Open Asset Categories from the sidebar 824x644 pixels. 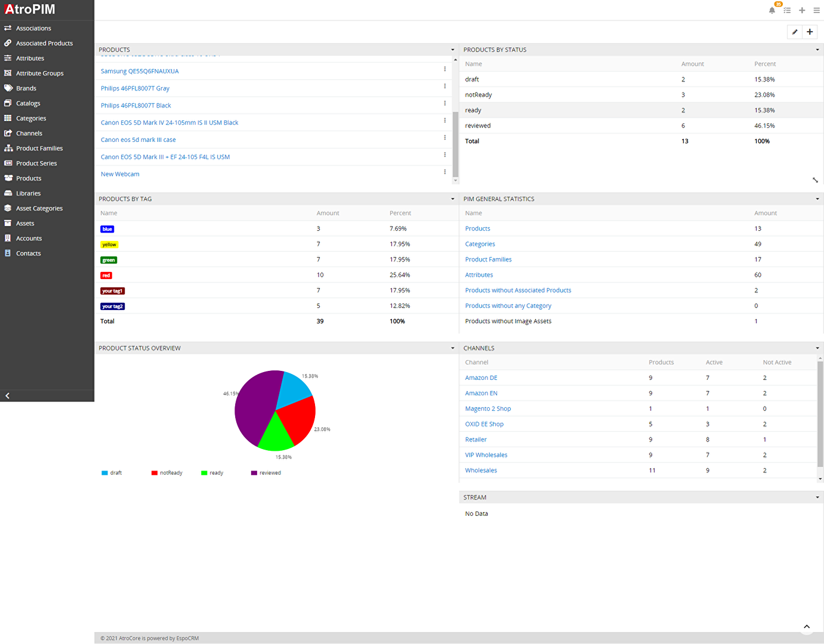click(x=39, y=209)
